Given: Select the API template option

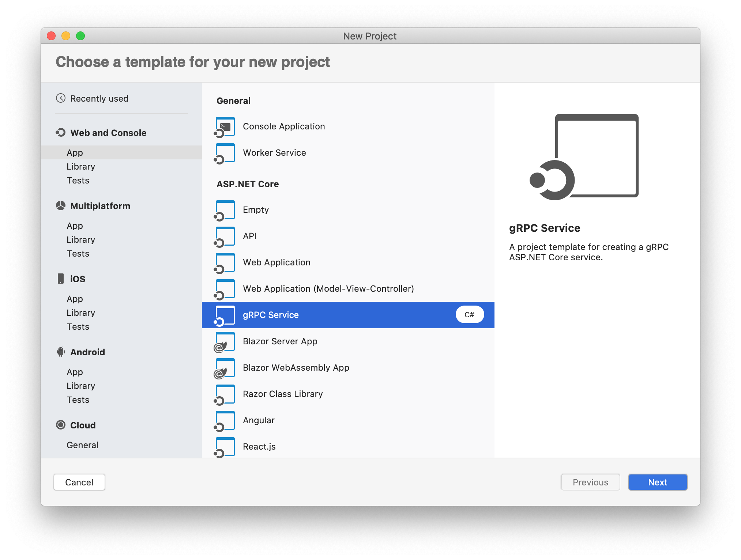Looking at the screenshot, I should [x=348, y=235].
